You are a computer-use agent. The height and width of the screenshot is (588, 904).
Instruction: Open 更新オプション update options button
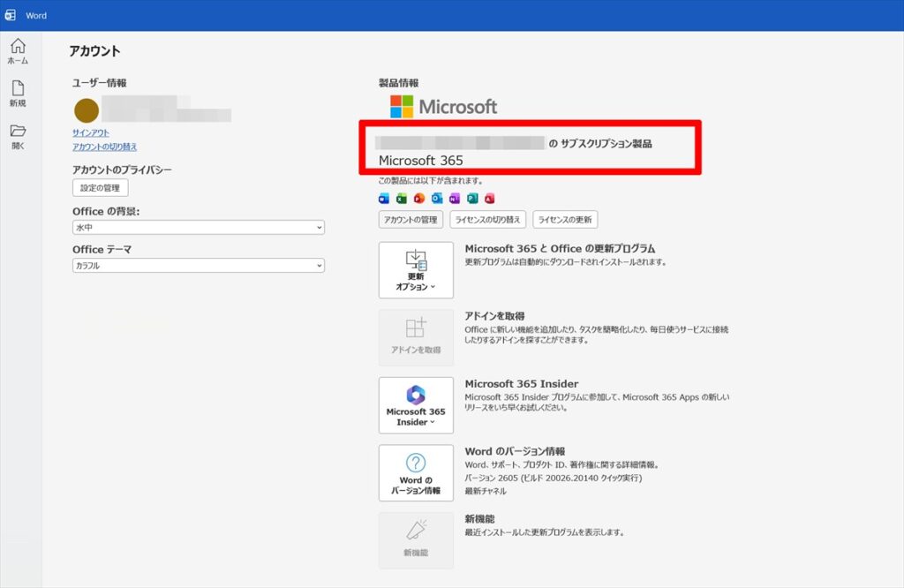coord(416,270)
